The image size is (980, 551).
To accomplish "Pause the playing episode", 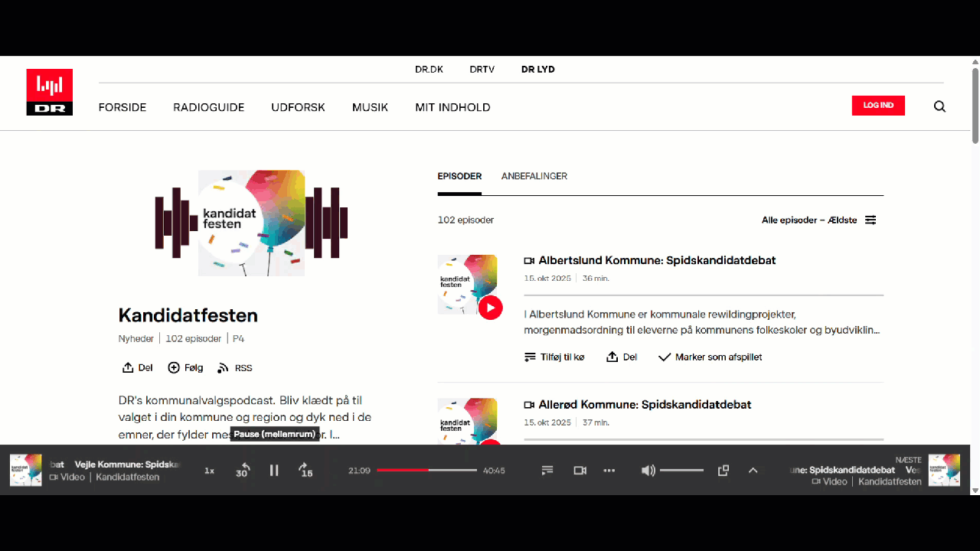I will (x=274, y=471).
